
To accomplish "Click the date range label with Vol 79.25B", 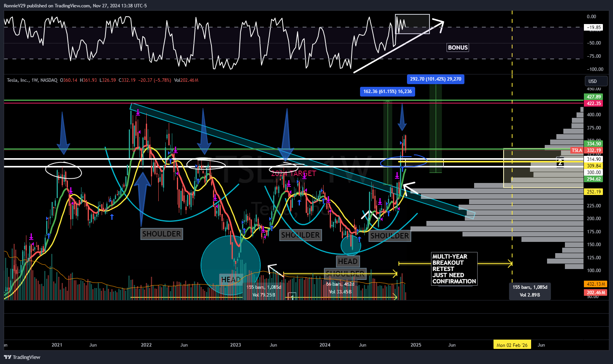I will (x=264, y=291).
